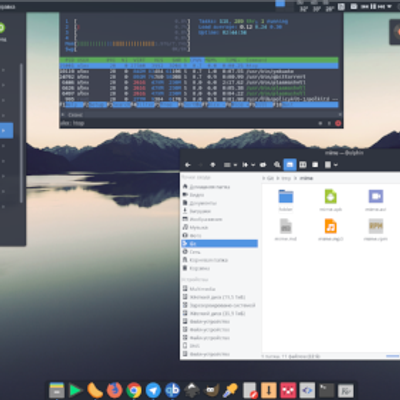Open Dolphin sort order dropdown

pyautogui.click(x=248, y=165)
